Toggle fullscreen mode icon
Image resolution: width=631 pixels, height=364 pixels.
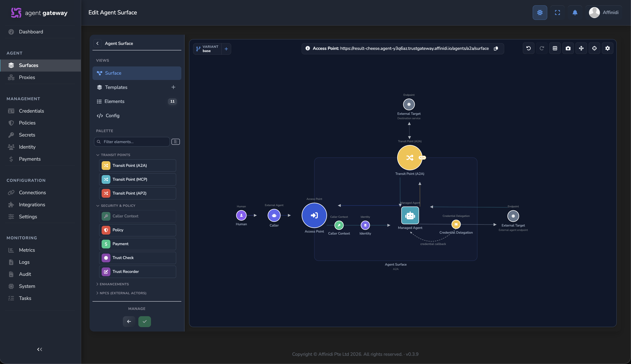pyautogui.click(x=557, y=12)
